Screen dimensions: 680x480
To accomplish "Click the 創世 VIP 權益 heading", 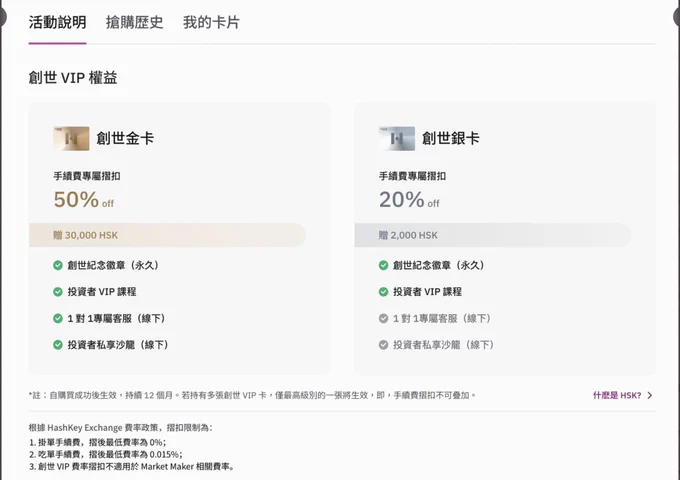I will [x=73, y=78].
